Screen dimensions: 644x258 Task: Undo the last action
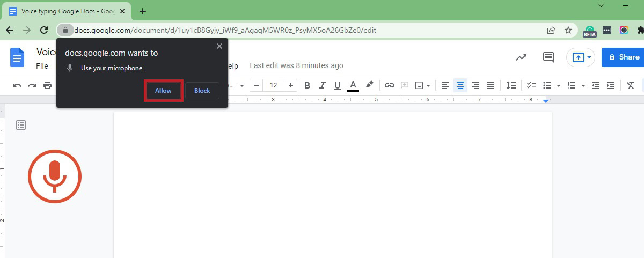17,85
